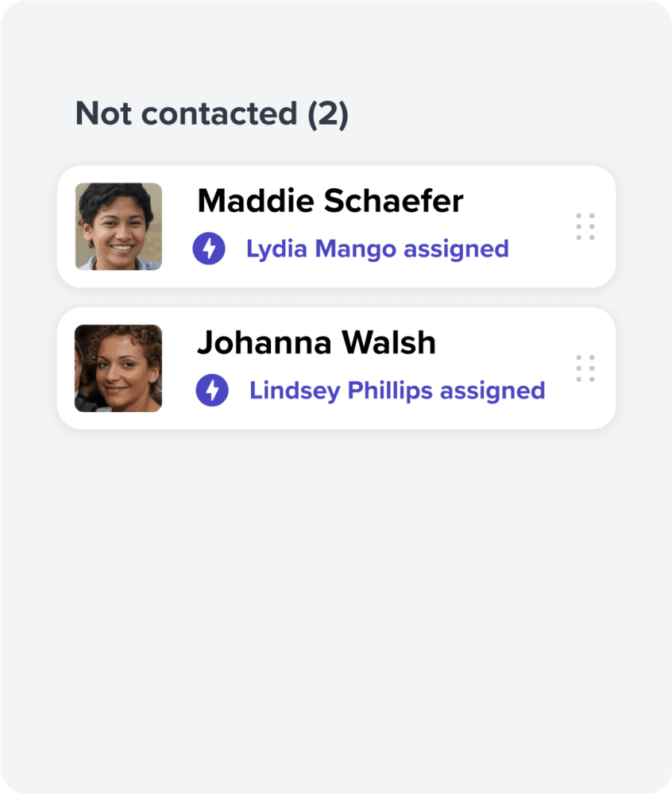672x794 pixels.
Task: Click the lightning bolt icon beside Lindsey Phillips
Action: pos(212,390)
